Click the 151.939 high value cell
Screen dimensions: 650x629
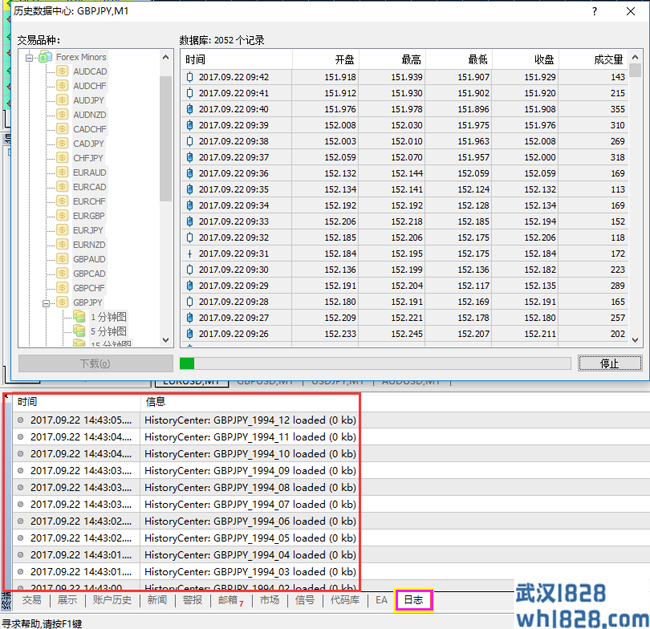[x=407, y=77]
